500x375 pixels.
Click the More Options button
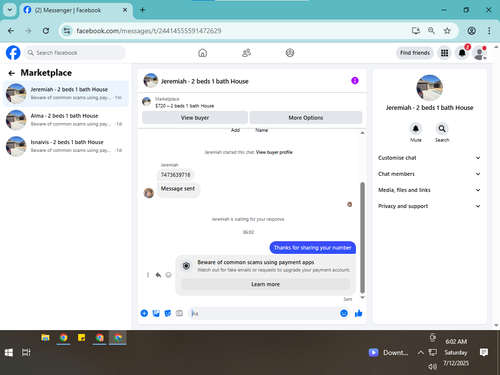click(x=306, y=117)
